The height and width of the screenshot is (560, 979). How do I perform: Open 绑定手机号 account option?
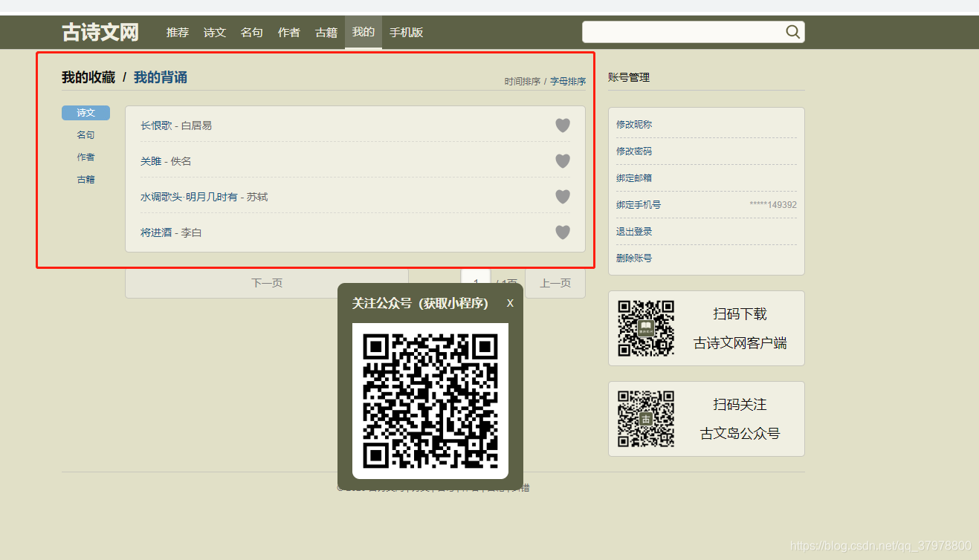pyautogui.click(x=639, y=205)
